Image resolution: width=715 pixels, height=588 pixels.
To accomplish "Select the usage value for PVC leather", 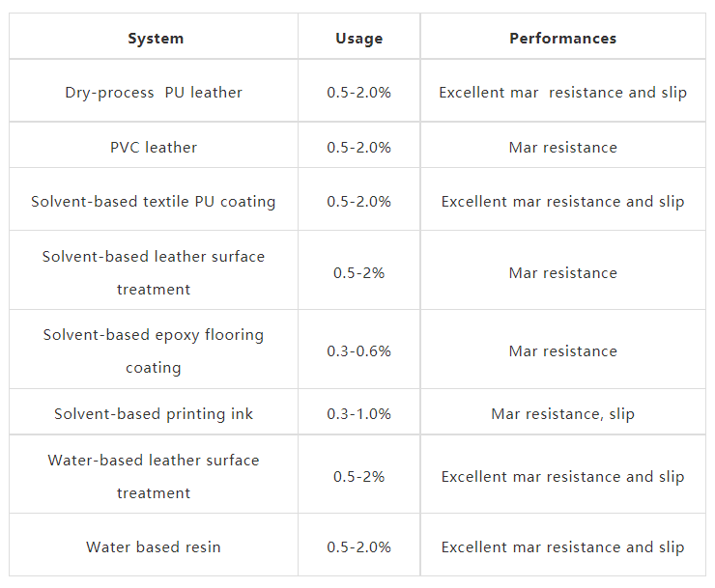I will pos(358,148).
